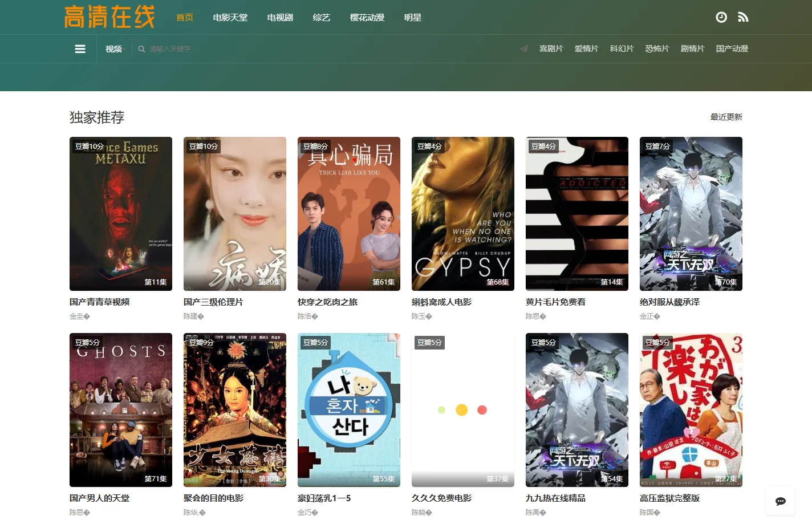The image size is (812, 532).
Task: Open the 科幻片 category link
Action: point(622,48)
